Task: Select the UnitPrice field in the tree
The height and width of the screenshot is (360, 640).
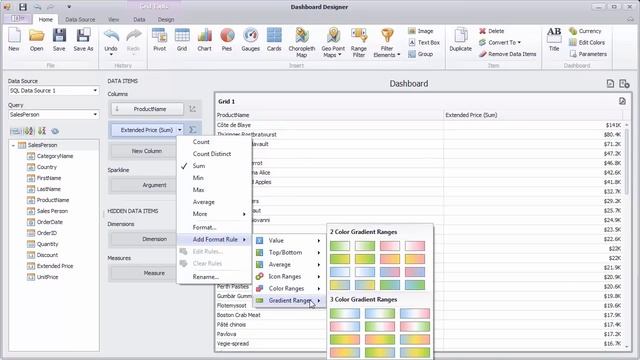Action: coord(42,277)
